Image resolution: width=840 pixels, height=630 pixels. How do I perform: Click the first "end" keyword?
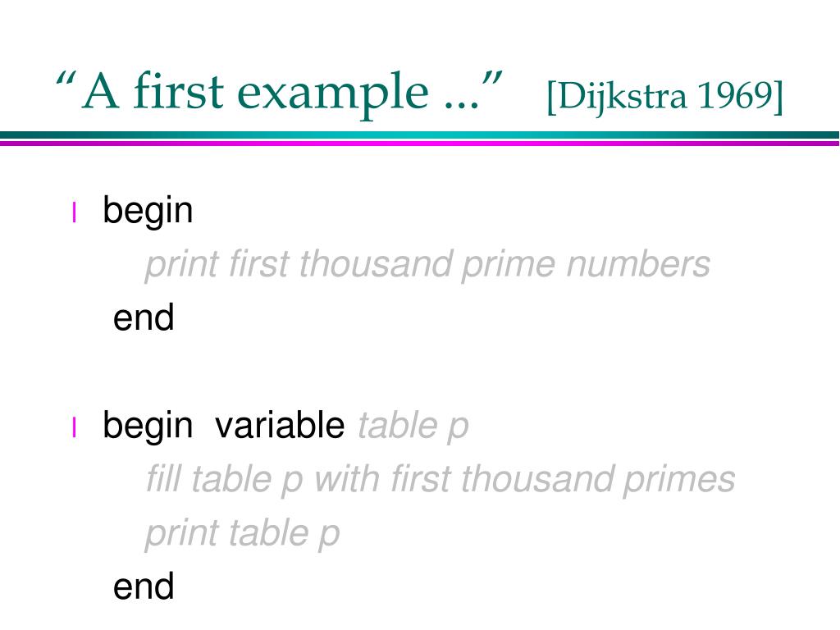[144, 317]
